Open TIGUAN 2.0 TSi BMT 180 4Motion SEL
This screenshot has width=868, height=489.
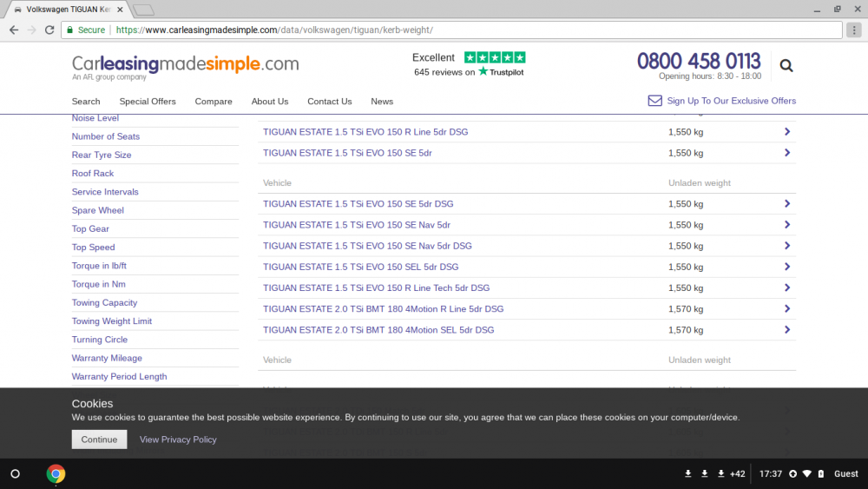pyautogui.click(x=378, y=330)
